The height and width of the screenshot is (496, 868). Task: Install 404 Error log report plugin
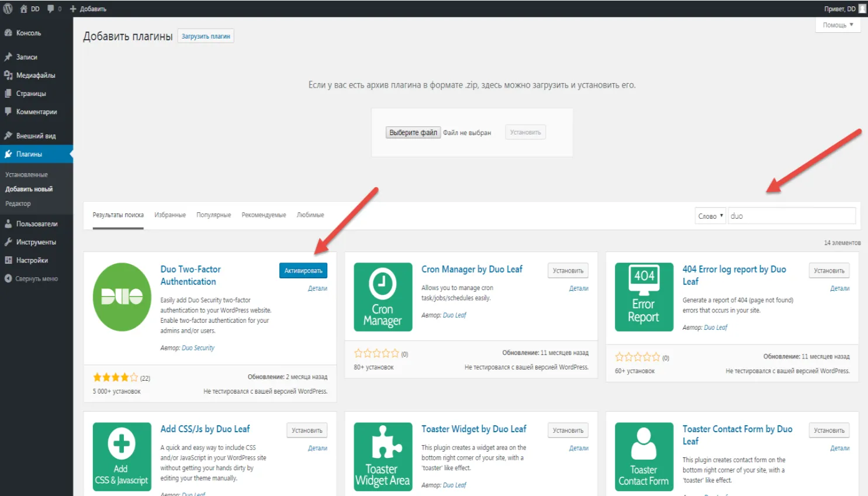click(x=829, y=270)
